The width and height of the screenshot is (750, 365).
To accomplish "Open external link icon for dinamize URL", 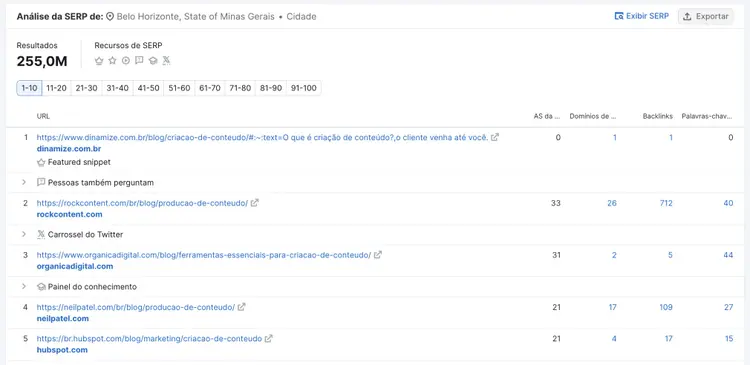I will point(495,137).
